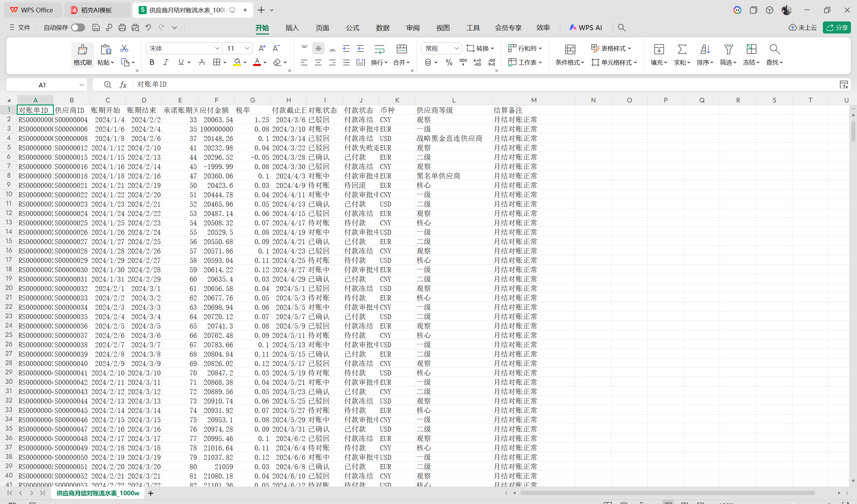Toggle bold formatting
The image size is (857, 504).
(x=152, y=62)
